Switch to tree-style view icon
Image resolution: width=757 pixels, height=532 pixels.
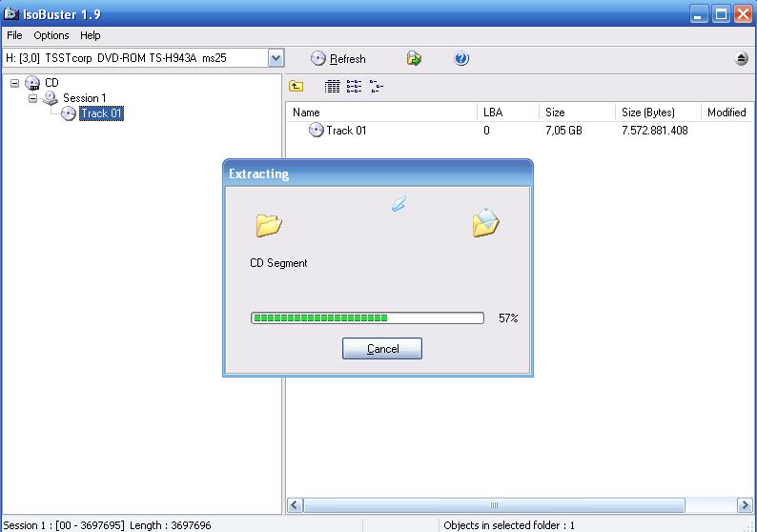pyautogui.click(x=376, y=87)
